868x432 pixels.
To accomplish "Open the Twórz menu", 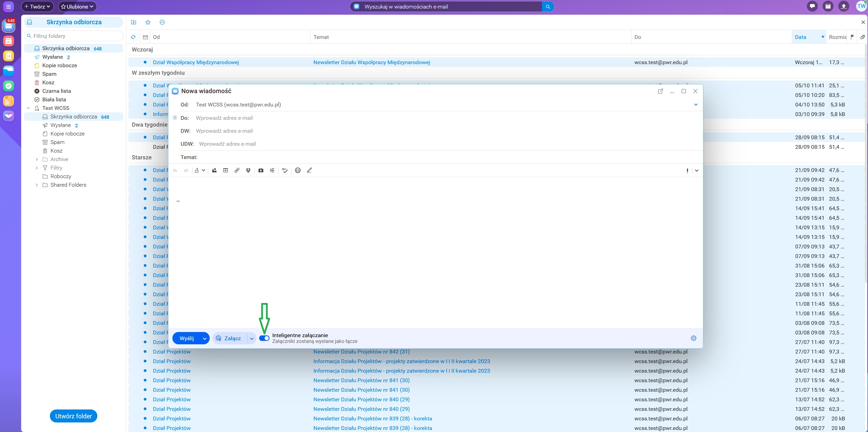I will click(37, 6).
